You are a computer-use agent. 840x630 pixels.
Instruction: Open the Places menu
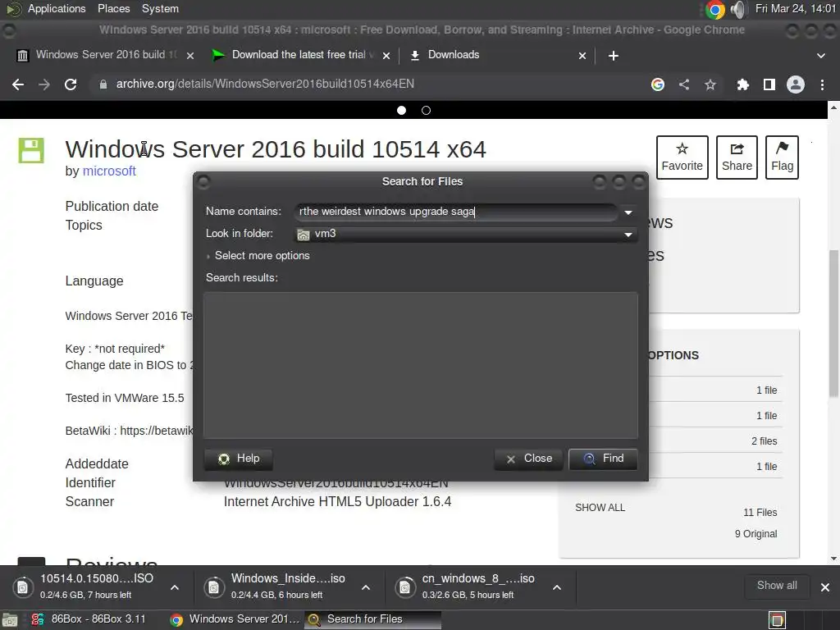113,8
